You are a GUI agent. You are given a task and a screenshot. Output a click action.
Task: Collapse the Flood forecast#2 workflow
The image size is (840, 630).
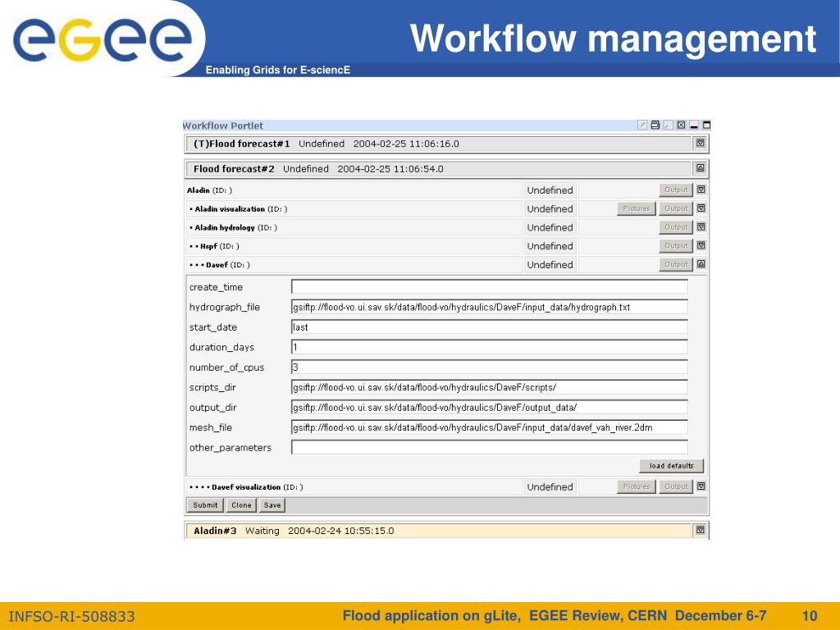[701, 168]
